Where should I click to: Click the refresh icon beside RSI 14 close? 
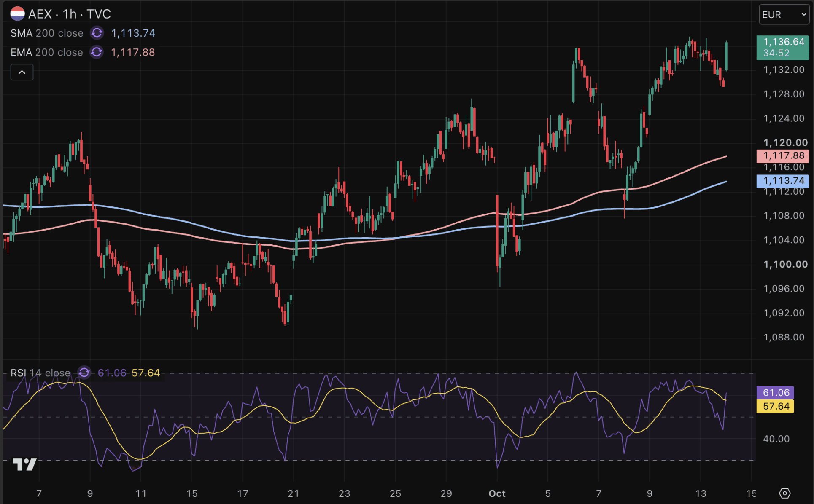(84, 373)
